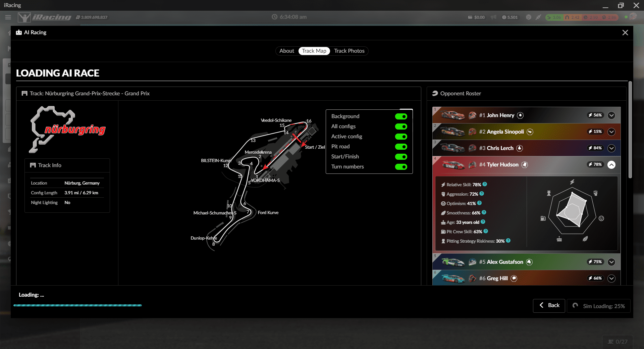Open the hamburger menu in the iRacing header
The height and width of the screenshot is (349, 644).
[x=8, y=17]
